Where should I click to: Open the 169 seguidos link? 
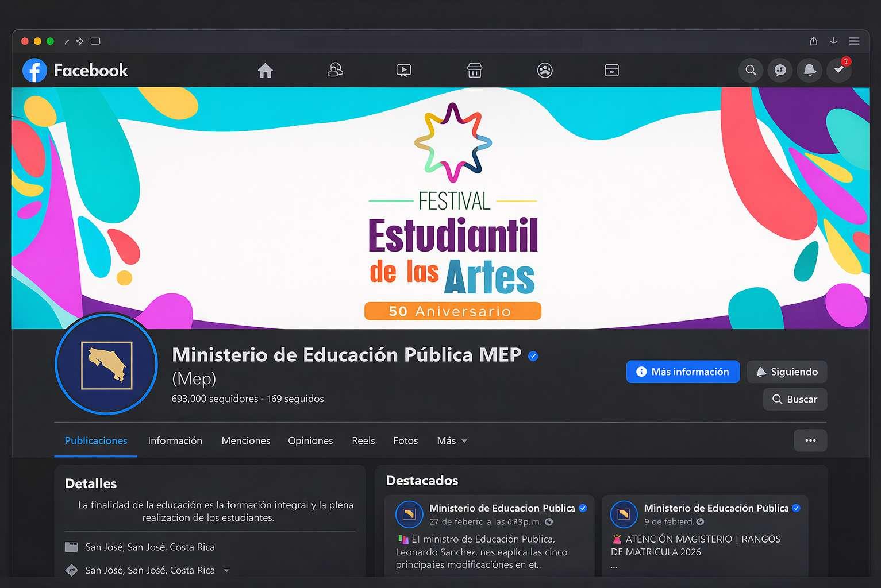[x=295, y=399]
